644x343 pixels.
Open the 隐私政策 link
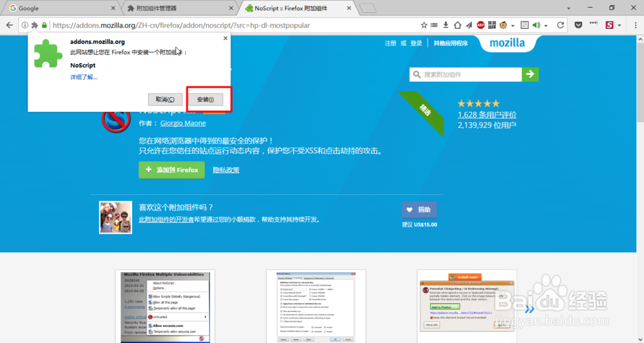tap(226, 170)
